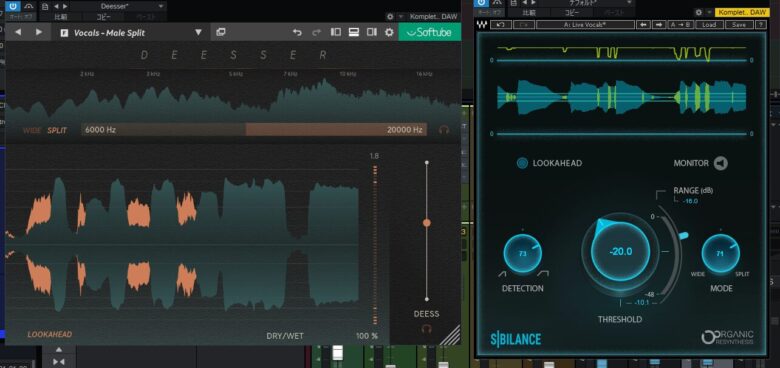This screenshot has height=368, width=780.
Task: Click the Save button in Waves toolbar
Action: click(739, 24)
